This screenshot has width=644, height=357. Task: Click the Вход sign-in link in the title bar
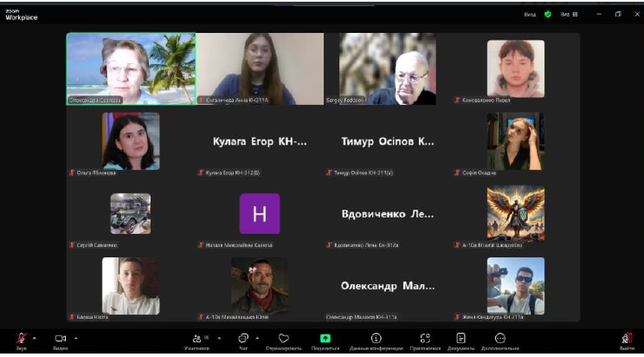coord(530,15)
